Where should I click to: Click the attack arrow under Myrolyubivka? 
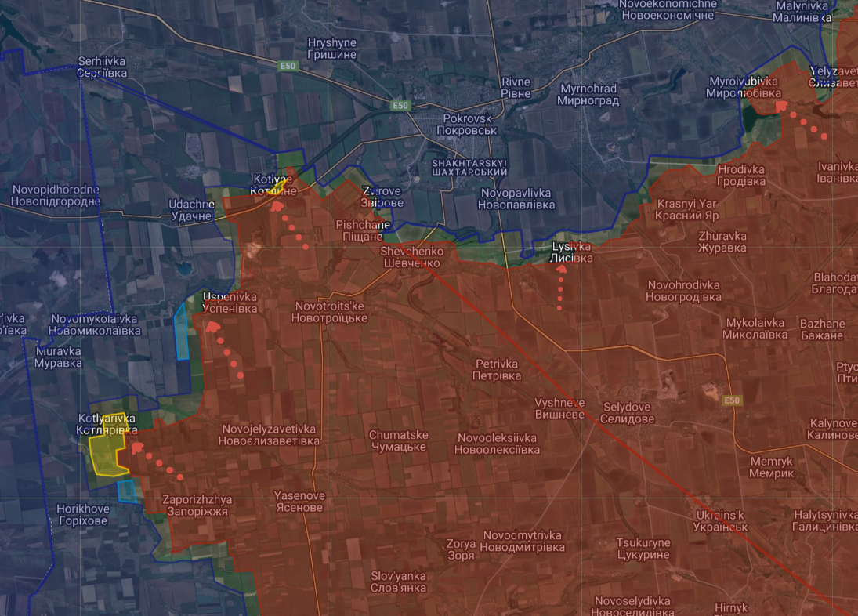click(802, 119)
